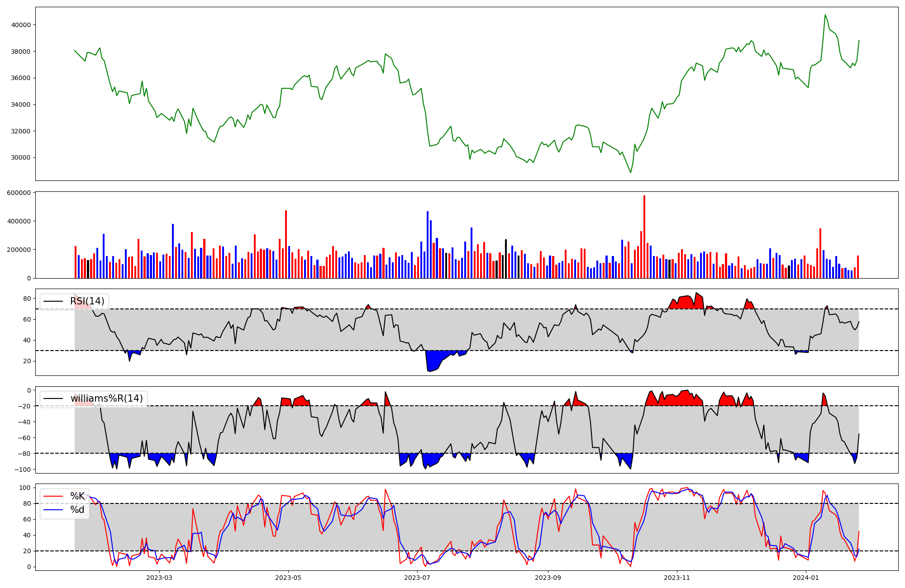Click the 2023-07 x-axis date label
The image size is (905, 588).
click(417, 578)
